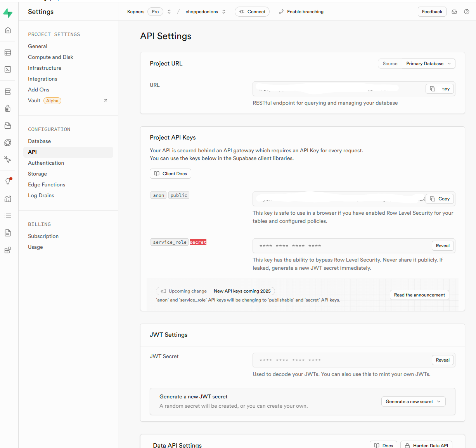Screen dimensions: 476x448
Task: Open Storage configuration
Action: click(37, 174)
